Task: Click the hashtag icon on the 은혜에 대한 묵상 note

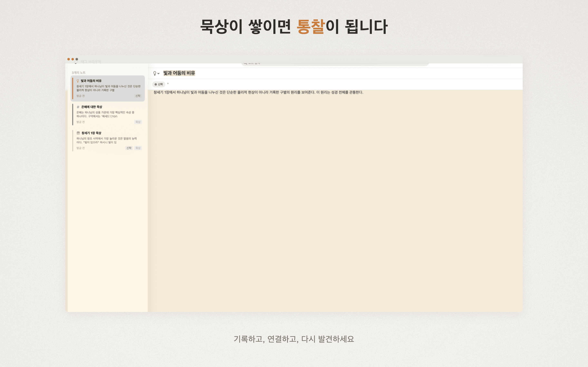Action: coord(78,107)
